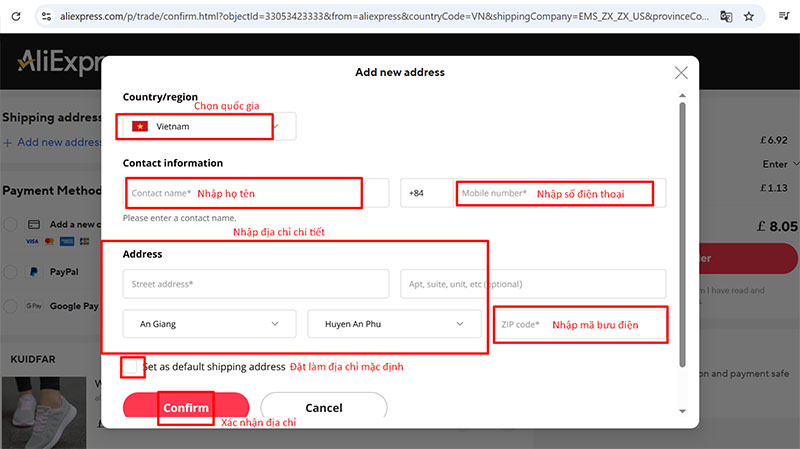Click the Street address input field
Viewport: 800px width, 449px height.
pos(256,284)
